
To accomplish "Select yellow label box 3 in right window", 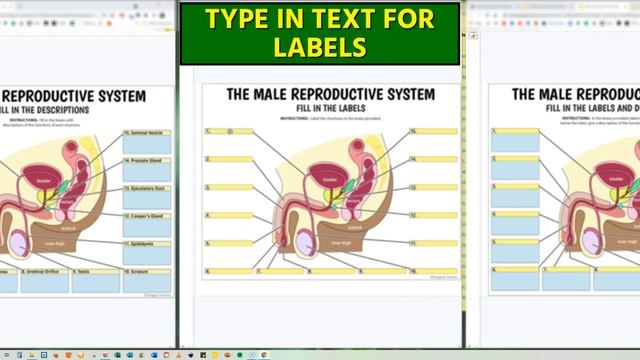I will click(515, 187).
